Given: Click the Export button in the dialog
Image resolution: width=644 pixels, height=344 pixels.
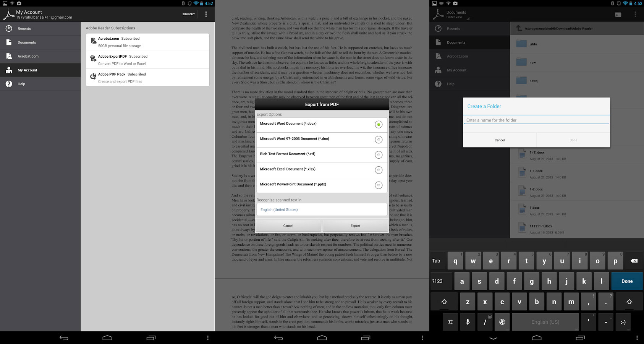Looking at the screenshot, I should coord(355,226).
